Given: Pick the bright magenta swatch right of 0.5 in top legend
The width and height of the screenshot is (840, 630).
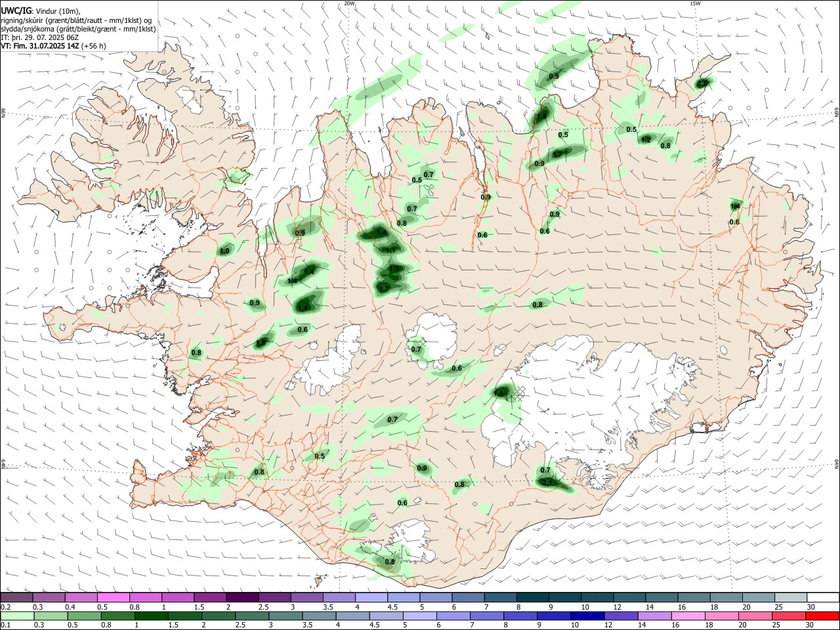Looking at the screenshot, I should (x=114, y=598).
